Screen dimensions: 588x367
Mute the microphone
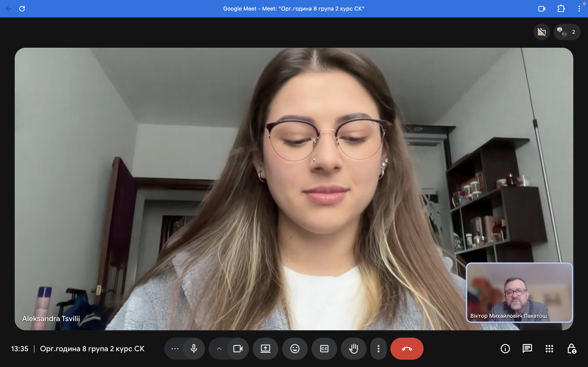(194, 349)
